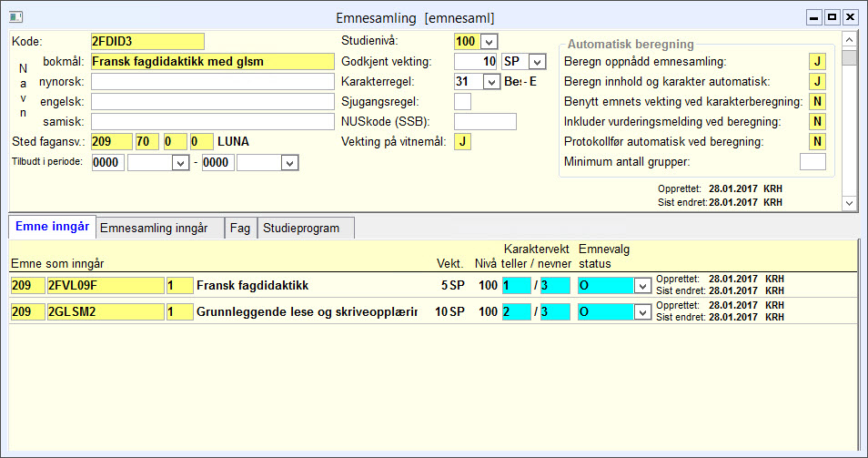Toggle Beregn innhold og karakter automatisk field
Image resolution: width=868 pixels, height=458 pixels.
click(817, 81)
